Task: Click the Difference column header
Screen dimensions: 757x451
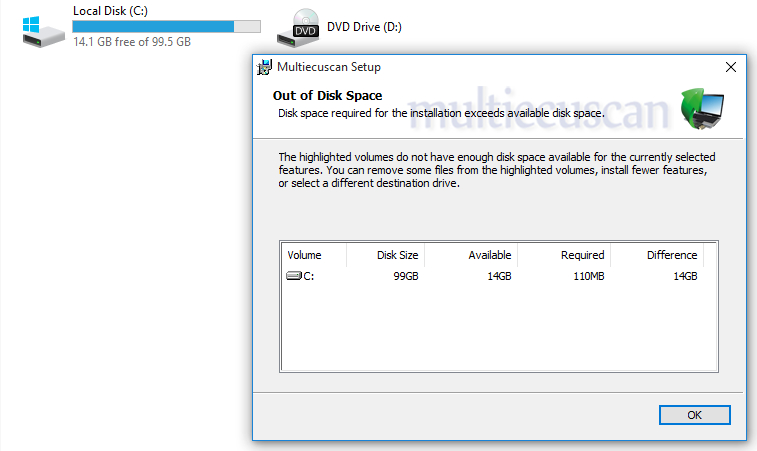Action: (x=657, y=255)
